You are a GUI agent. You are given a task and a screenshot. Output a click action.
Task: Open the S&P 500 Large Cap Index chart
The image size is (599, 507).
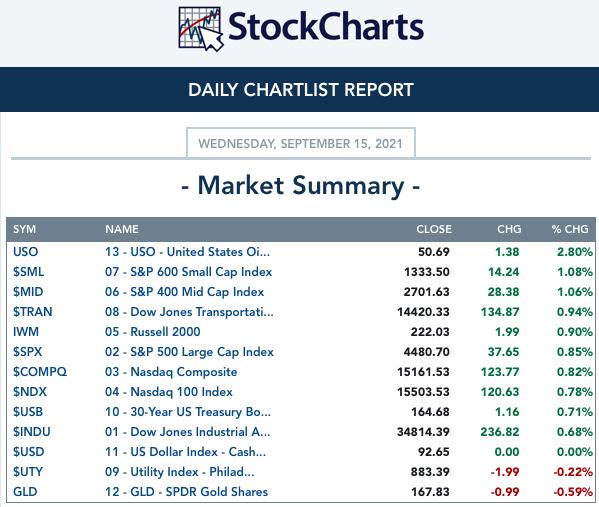pyautogui.click(x=189, y=352)
